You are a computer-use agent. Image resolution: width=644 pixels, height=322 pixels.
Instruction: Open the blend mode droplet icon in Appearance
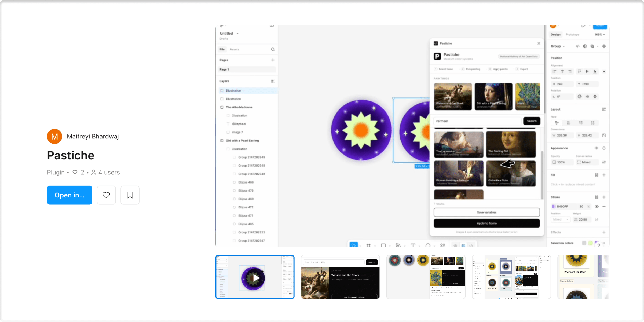[x=604, y=148]
